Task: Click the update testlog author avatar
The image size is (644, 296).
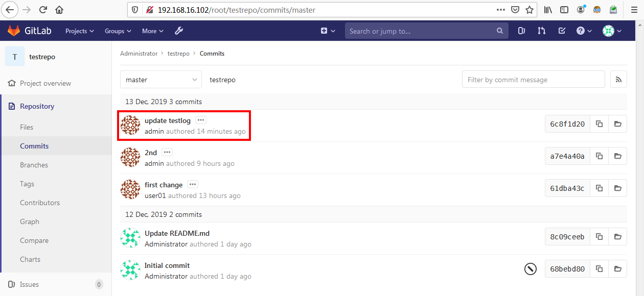Action: 130,125
